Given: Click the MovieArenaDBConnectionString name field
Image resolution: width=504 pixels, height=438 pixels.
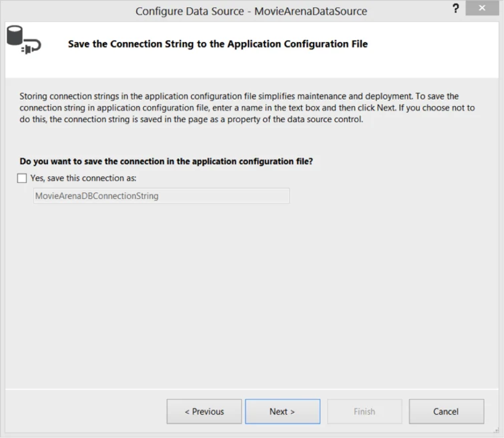Looking at the screenshot, I should (161, 196).
